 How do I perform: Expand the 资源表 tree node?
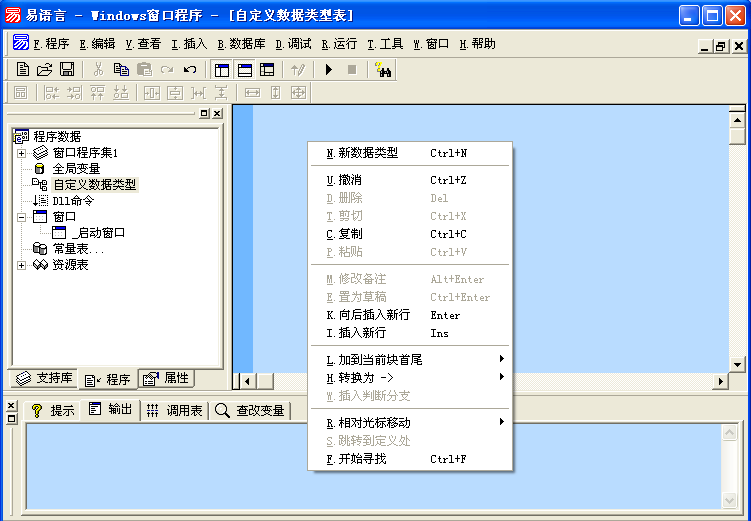tap(21, 265)
